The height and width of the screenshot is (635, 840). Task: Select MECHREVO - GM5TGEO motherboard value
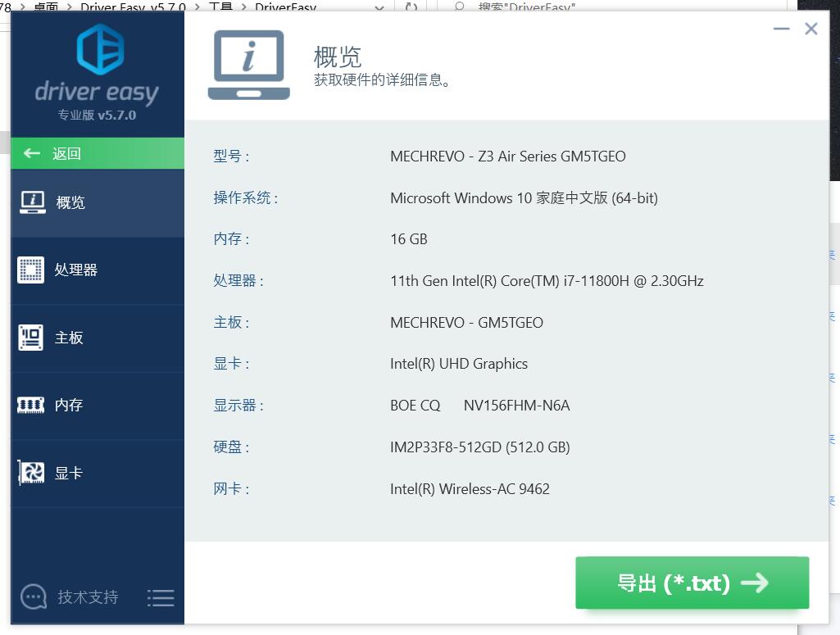tap(466, 323)
